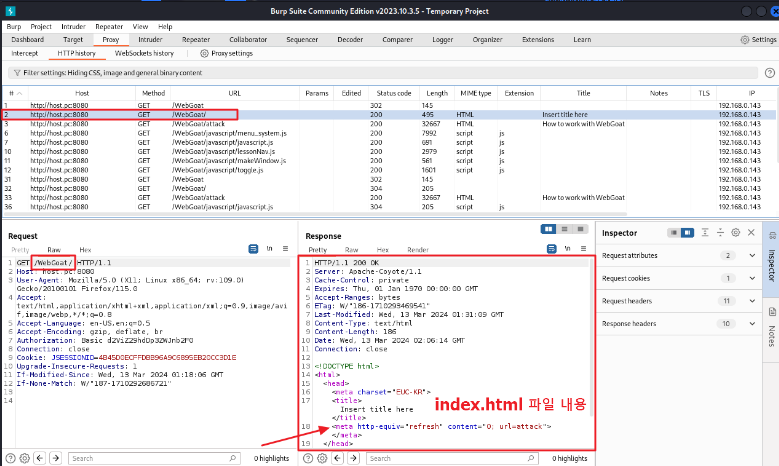The image size is (779, 466).
Task: Open the Project menu
Action: (x=41, y=27)
